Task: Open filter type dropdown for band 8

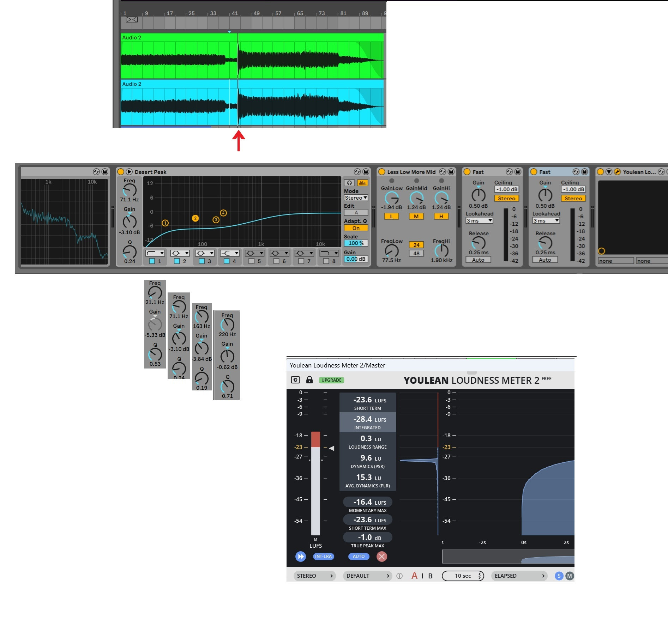Action: click(329, 253)
